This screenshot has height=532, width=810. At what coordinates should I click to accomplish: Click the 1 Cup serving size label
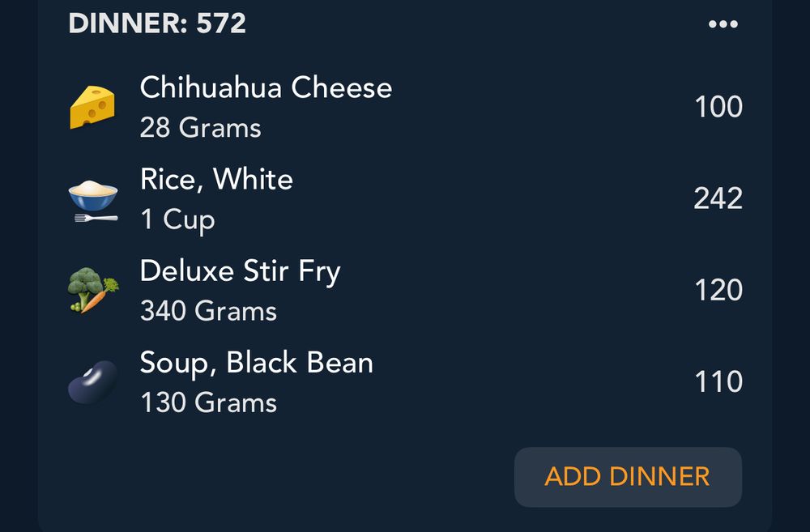pos(175,219)
